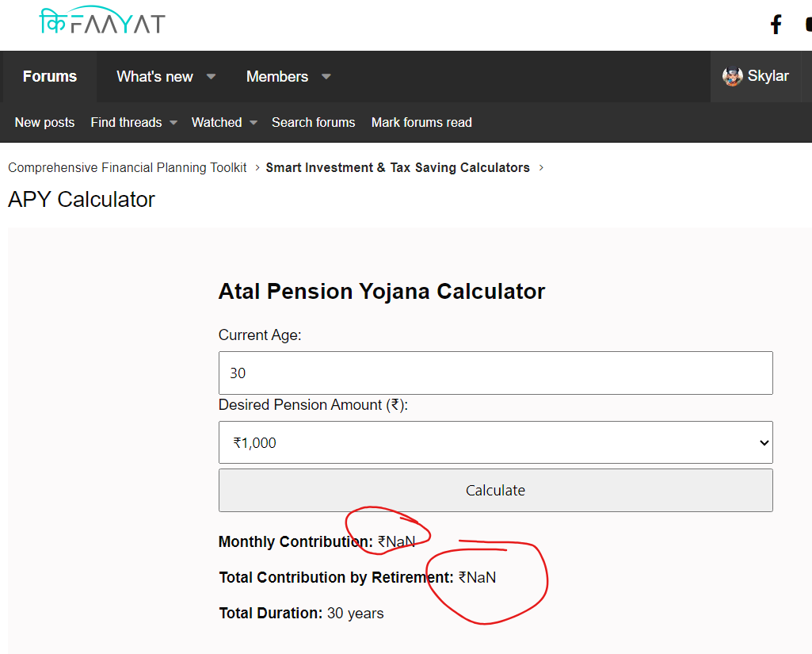
Task: Open the Find threads dropdown arrow
Action: click(173, 123)
